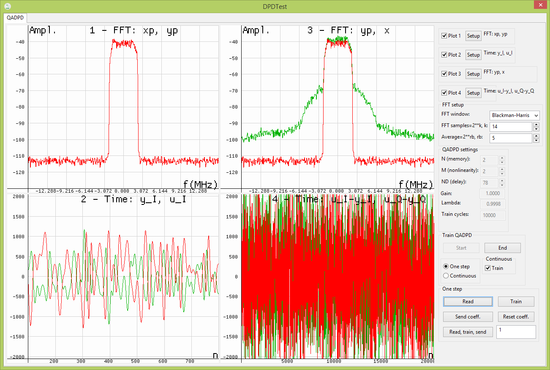Increment N (memory) with up arrow
This screenshot has width=550, height=370.
point(502,158)
